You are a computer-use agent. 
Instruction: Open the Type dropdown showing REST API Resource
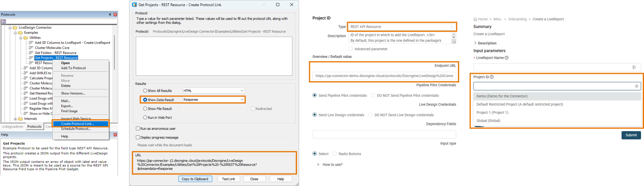(x=402, y=26)
